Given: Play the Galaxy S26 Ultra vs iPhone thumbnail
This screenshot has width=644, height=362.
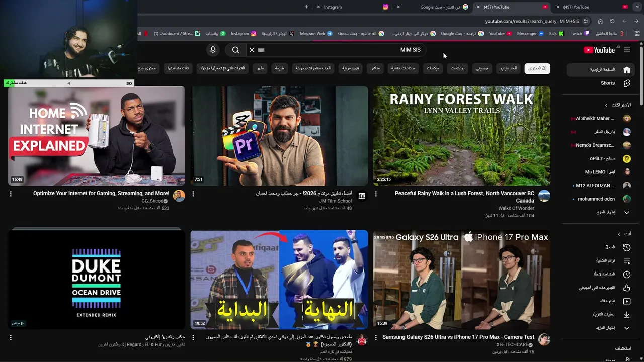Looking at the screenshot, I should tap(461, 280).
